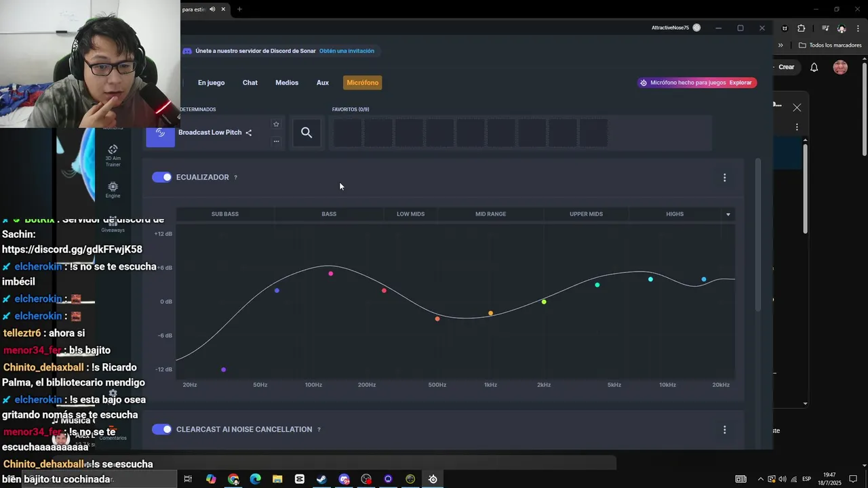Select the blue 50Hz EQ point

pyautogui.click(x=277, y=291)
